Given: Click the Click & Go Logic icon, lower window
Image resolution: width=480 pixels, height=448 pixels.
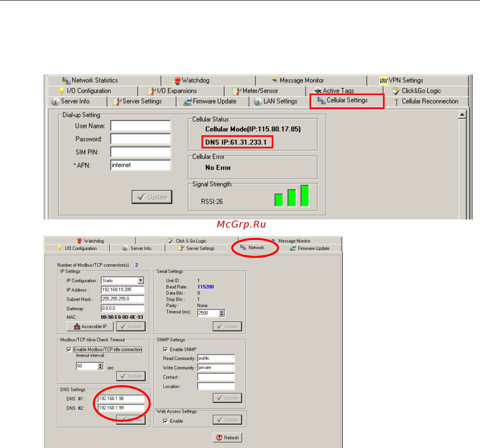Looking at the screenshot, I should point(170,240).
